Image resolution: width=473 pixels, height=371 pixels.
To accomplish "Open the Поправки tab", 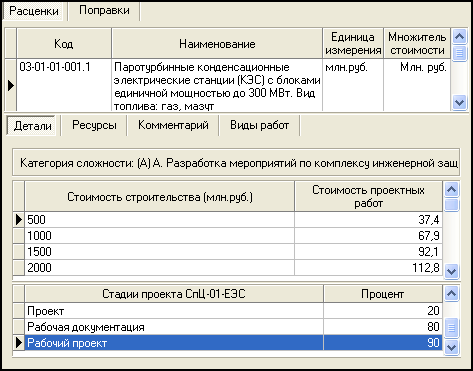I will point(104,10).
